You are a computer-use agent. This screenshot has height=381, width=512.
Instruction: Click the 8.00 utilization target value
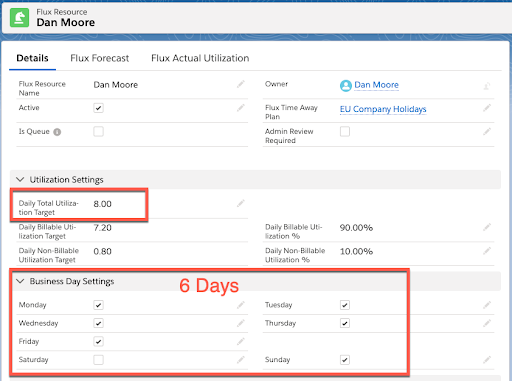click(x=102, y=204)
